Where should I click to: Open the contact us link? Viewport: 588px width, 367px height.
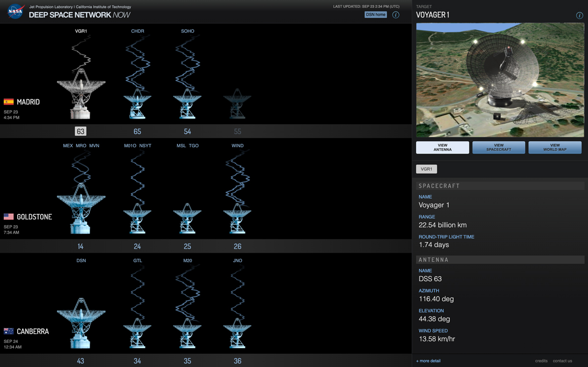[x=563, y=361]
